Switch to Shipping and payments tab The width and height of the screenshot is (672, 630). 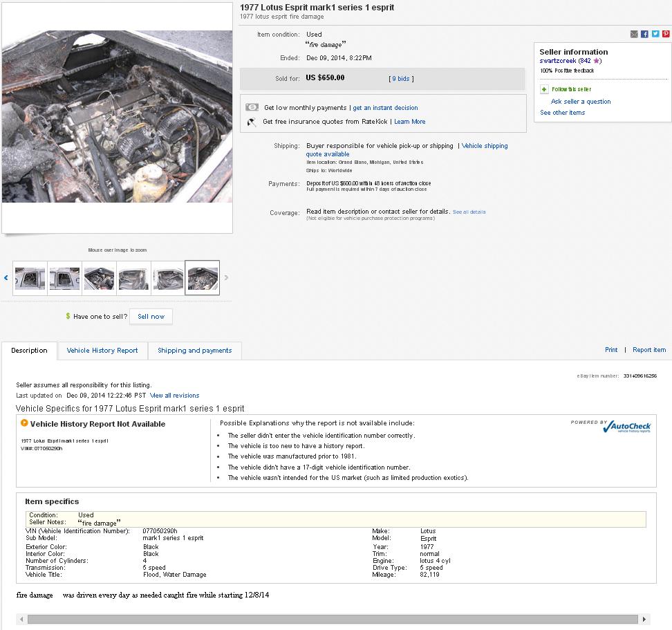click(194, 351)
